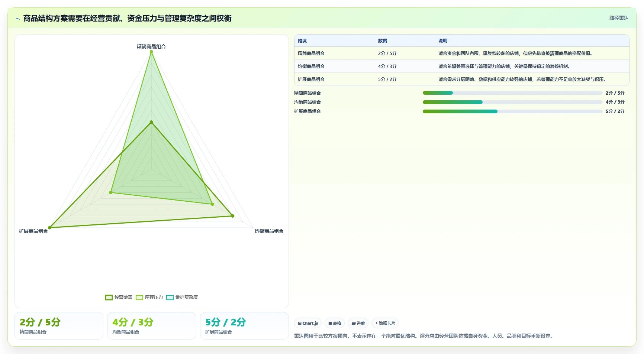The image size is (644, 354).
Task: Click the description beginning 适合需求分层明确
Action: pos(522,79)
